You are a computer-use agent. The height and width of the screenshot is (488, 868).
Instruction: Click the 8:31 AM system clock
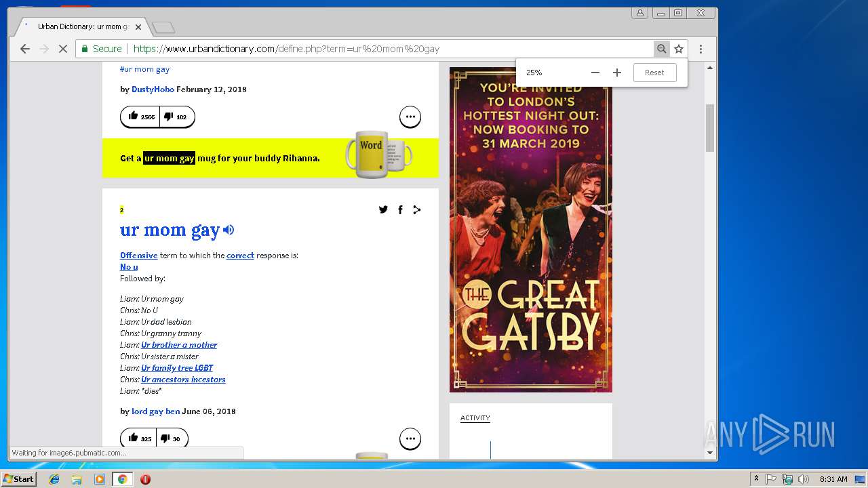pos(833,479)
